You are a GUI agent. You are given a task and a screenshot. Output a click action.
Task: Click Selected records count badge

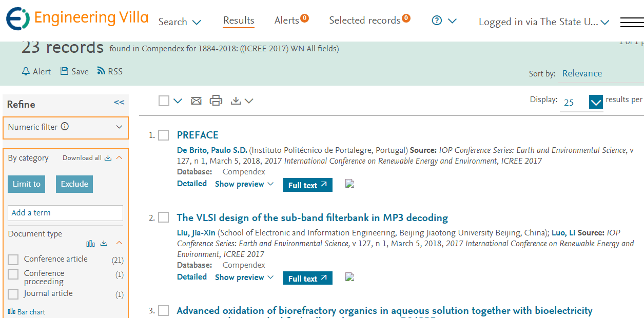[x=406, y=18]
